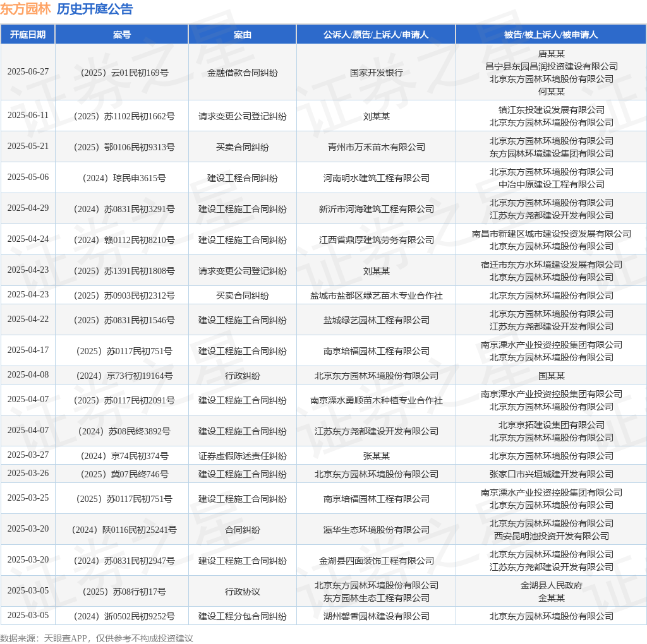Click the date 2025-04-24
This screenshot has height=644, width=647.
(x=28, y=239)
